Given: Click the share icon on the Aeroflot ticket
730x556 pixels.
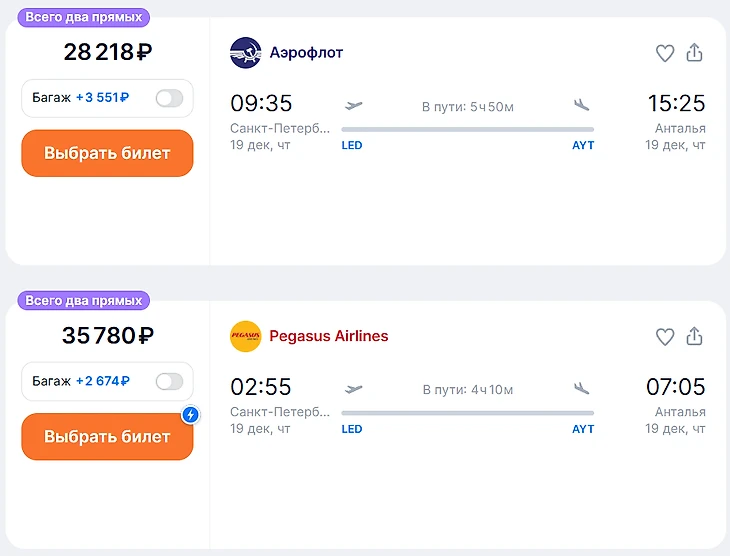Looking at the screenshot, I should tap(695, 53).
